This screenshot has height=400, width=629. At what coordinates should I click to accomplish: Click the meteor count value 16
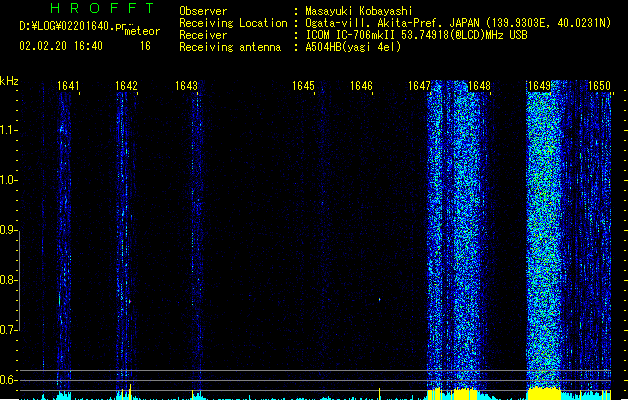coord(145,46)
